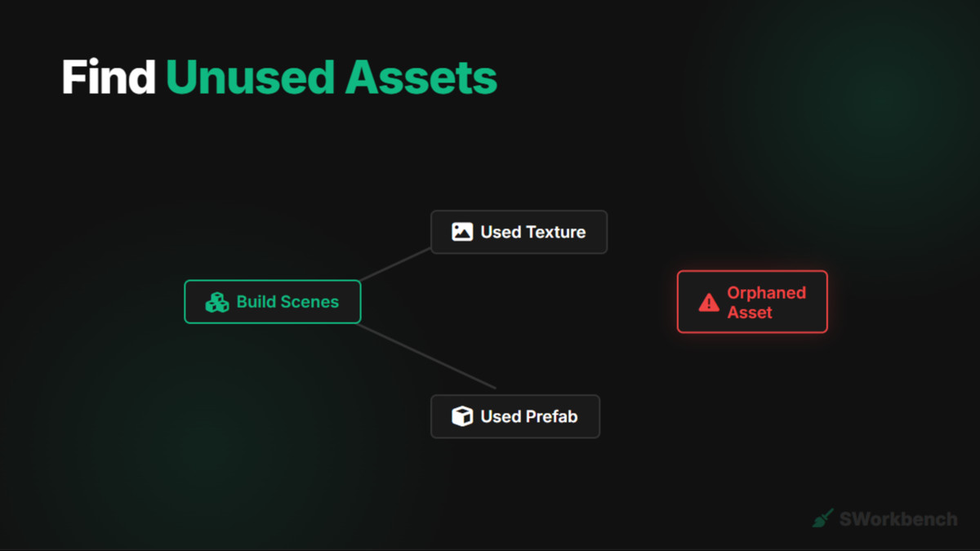Image resolution: width=980 pixels, height=551 pixels.
Task: Click the cube icon beside Used Prefab
Action: click(x=462, y=416)
